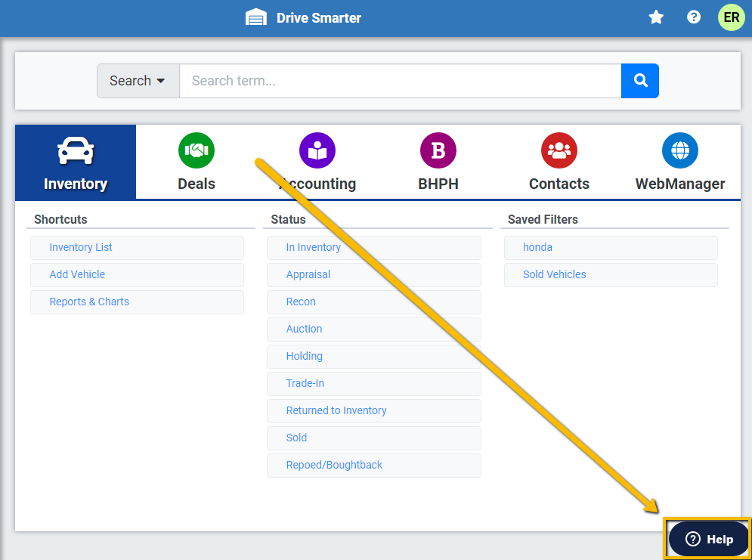The image size is (752, 560).
Task: Click the blue magnifier search button
Action: point(640,81)
